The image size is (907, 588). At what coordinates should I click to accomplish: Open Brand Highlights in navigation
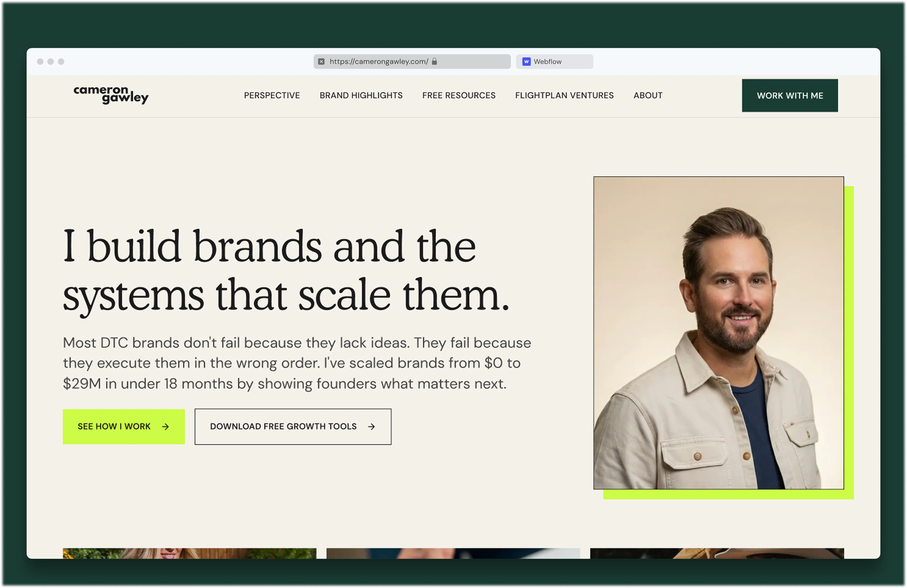click(361, 95)
